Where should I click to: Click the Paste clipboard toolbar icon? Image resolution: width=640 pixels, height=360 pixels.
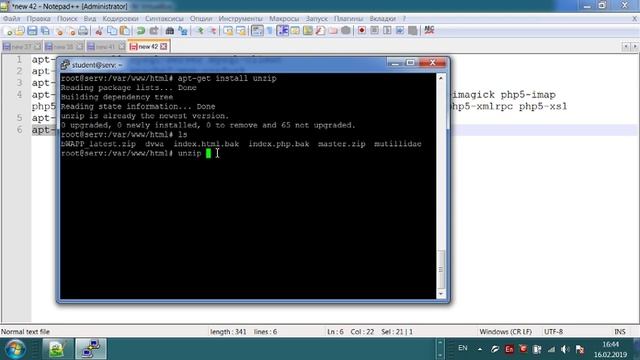click(125, 31)
